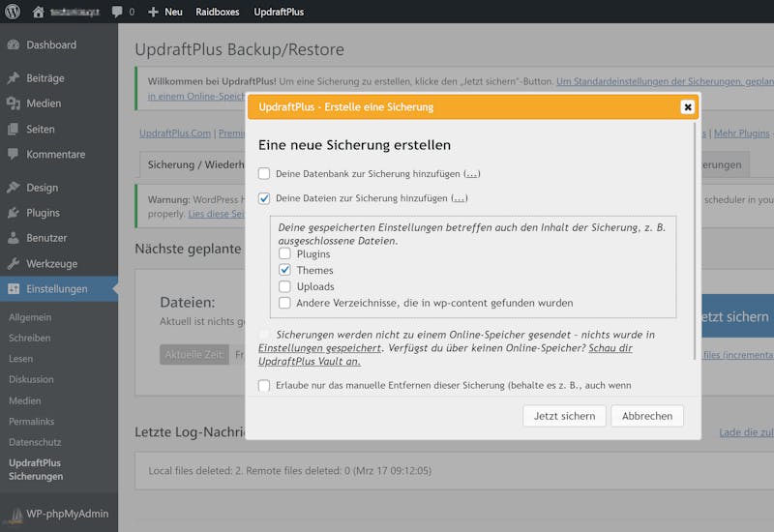774x532 pixels.
Task: Click the Seiten pages icon
Action: pos(14,130)
